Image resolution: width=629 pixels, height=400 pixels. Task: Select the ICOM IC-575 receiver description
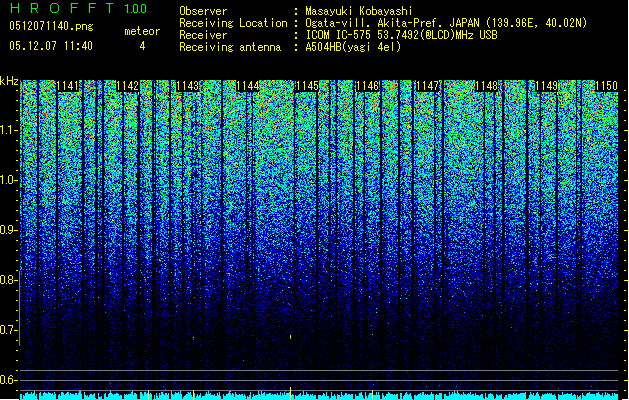(x=401, y=35)
